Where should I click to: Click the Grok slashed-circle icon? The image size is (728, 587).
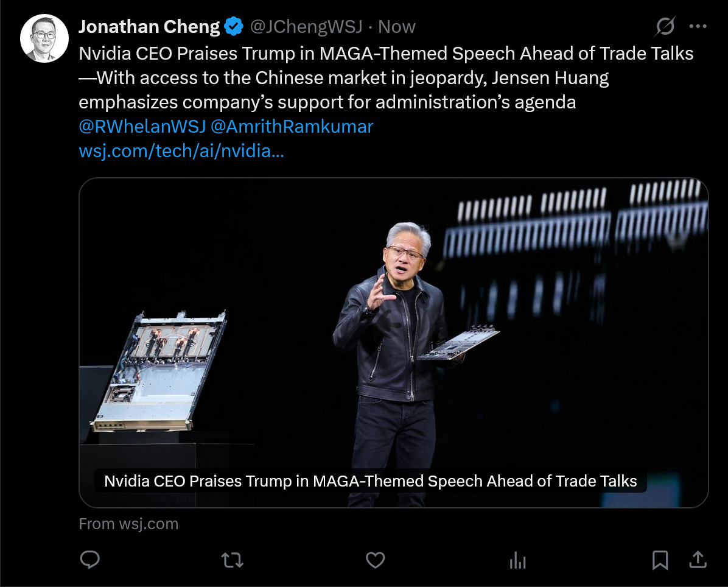(x=665, y=26)
